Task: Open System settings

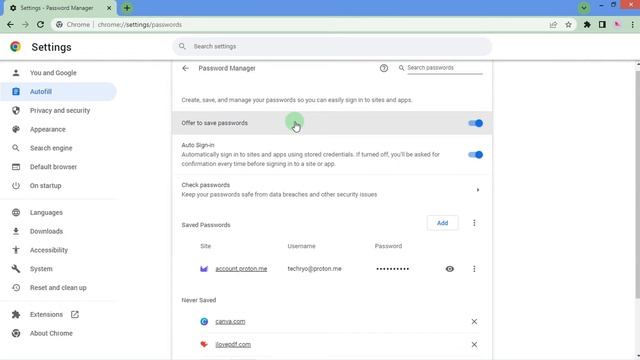Action: pos(41,269)
